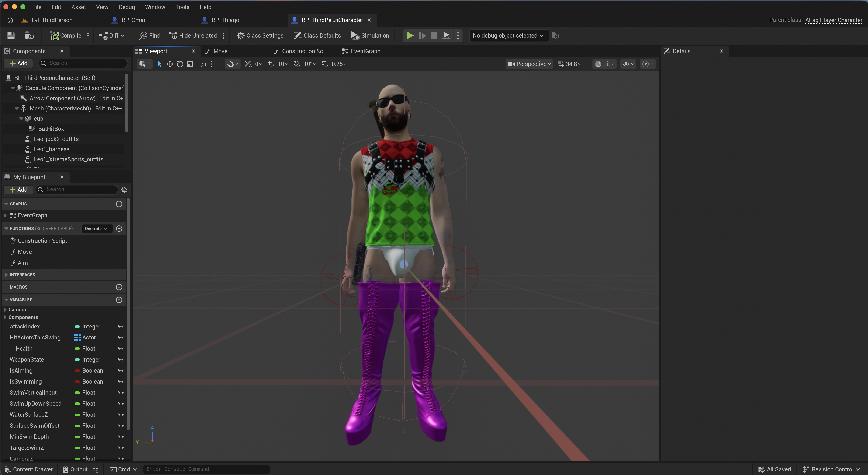
Task: Add a new variable with plus icon
Action: (x=119, y=300)
